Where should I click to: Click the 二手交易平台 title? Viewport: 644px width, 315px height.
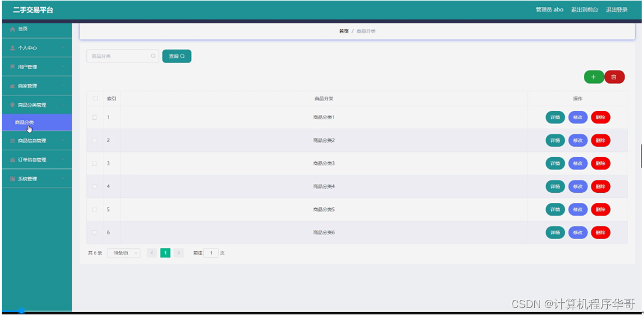(x=33, y=10)
